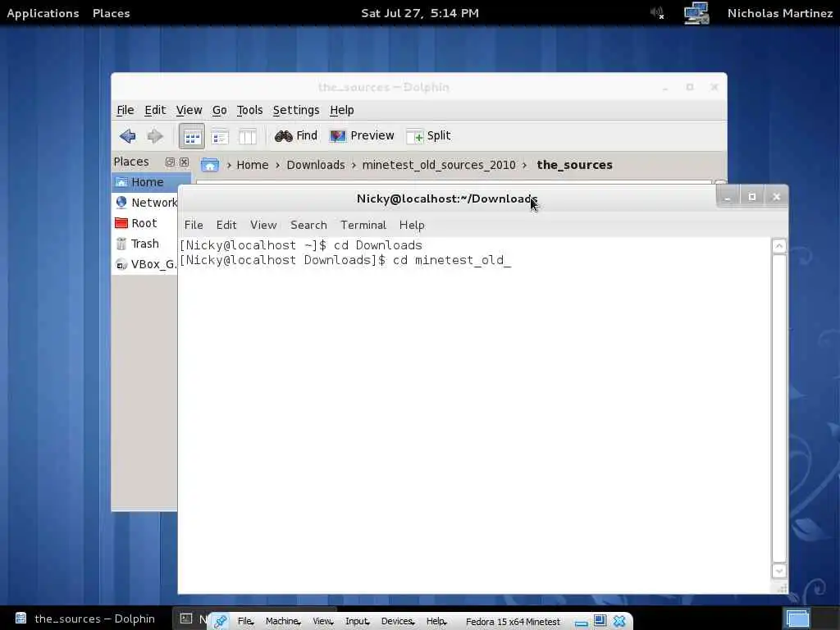Click the Find button in Dolphin
Image resolution: width=840 pixels, height=630 pixels.
(x=295, y=136)
